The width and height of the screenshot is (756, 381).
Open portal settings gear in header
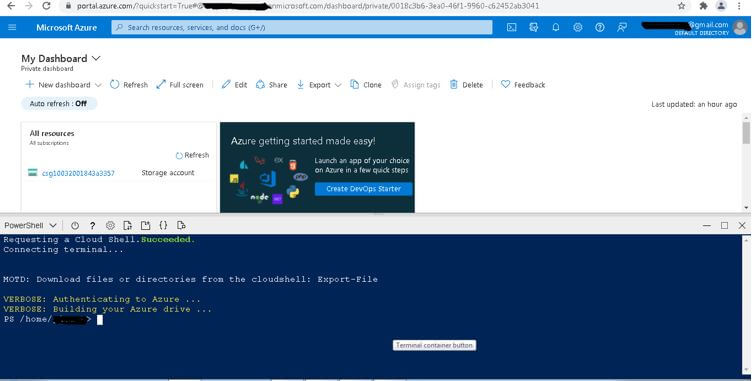click(x=578, y=27)
